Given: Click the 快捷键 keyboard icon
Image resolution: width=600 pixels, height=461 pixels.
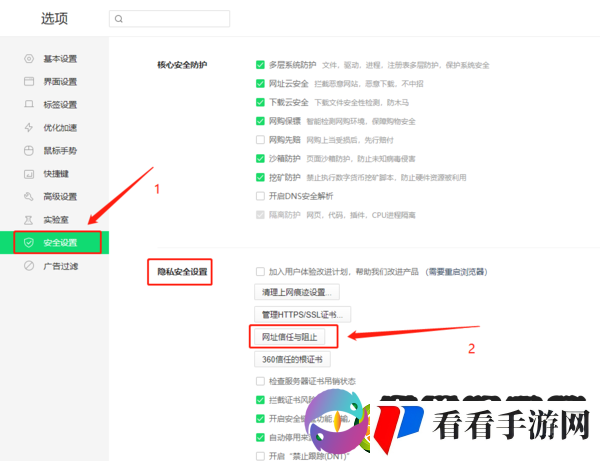Looking at the screenshot, I should click(29, 174).
